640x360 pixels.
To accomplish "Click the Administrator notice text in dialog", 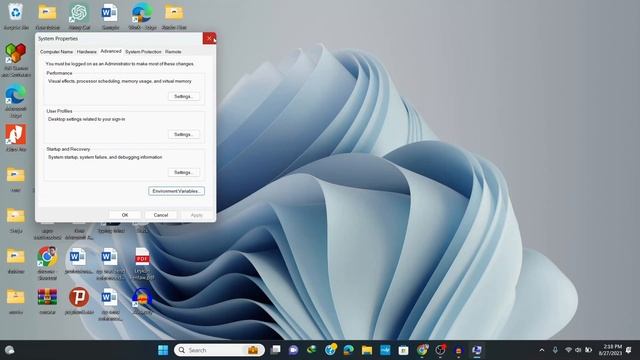I will tap(120, 64).
